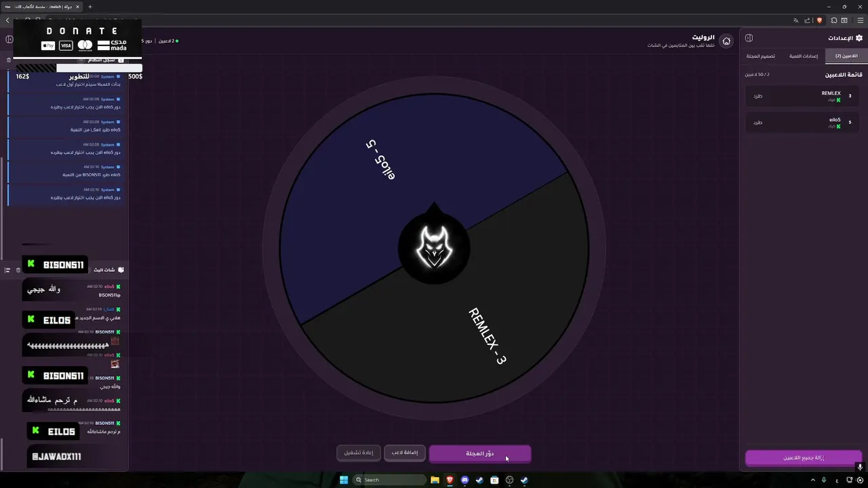868x488 pixels.
Task: Click the قائمة اللاعبين heading
Action: (x=844, y=75)
